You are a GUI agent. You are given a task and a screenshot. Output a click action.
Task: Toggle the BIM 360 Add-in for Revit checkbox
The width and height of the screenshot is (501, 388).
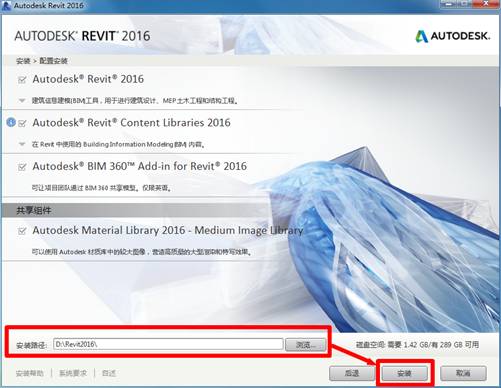[22, 167]
